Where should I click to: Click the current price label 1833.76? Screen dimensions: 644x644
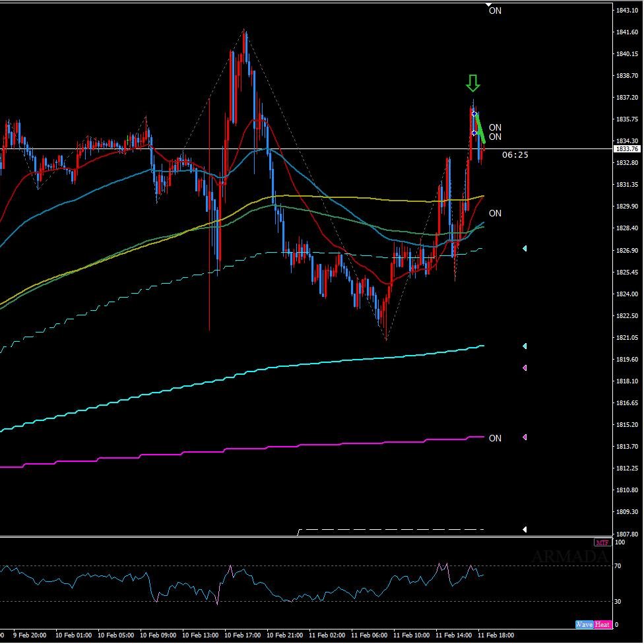pos(627,149)
